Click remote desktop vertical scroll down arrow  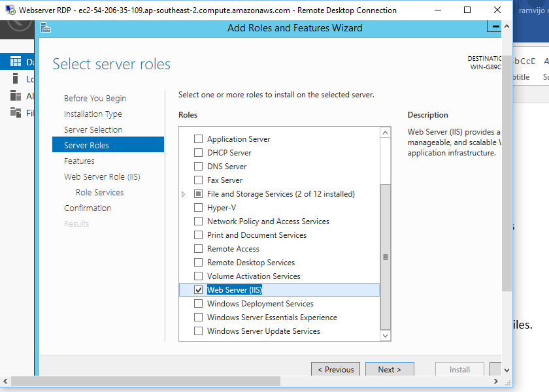tap(507, 370)
